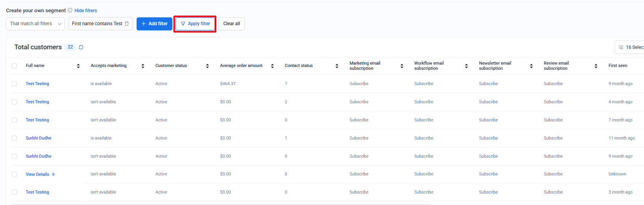The height and width of the screenshot is (205, 644).
Task: Check the first Test Testing row checkbox
Action: (x=15, y=84)
